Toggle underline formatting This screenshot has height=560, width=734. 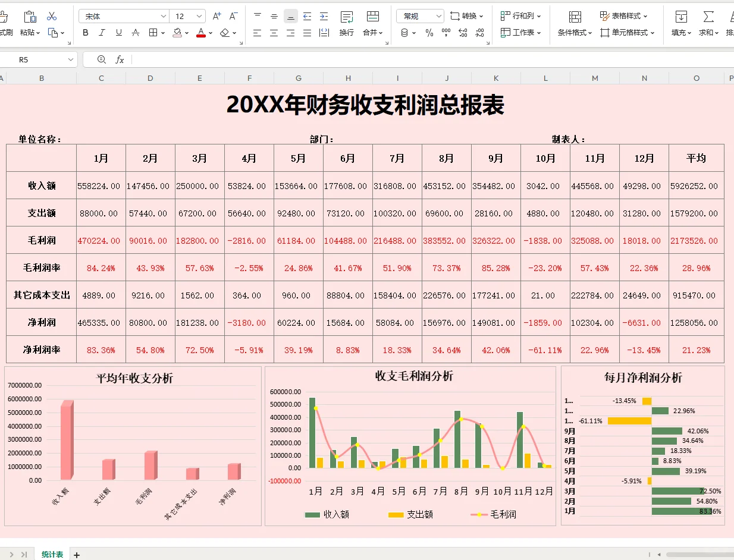(119, 33)
